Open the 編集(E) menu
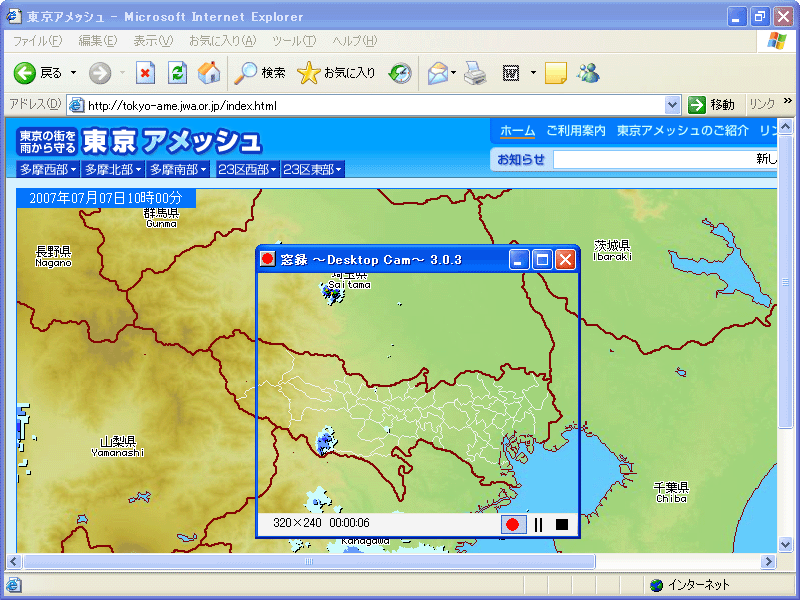The image size is (800, 600). pos(97,41)
